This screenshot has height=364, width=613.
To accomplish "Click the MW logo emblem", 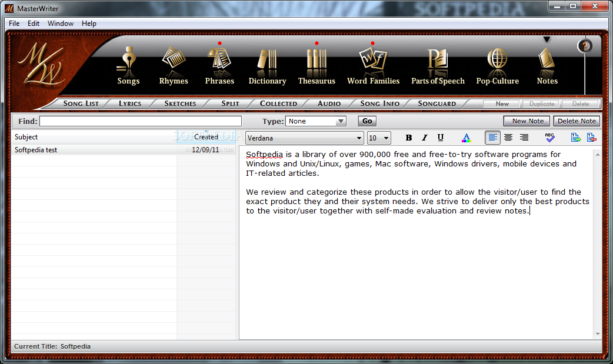I will click(x=41, y=64).
